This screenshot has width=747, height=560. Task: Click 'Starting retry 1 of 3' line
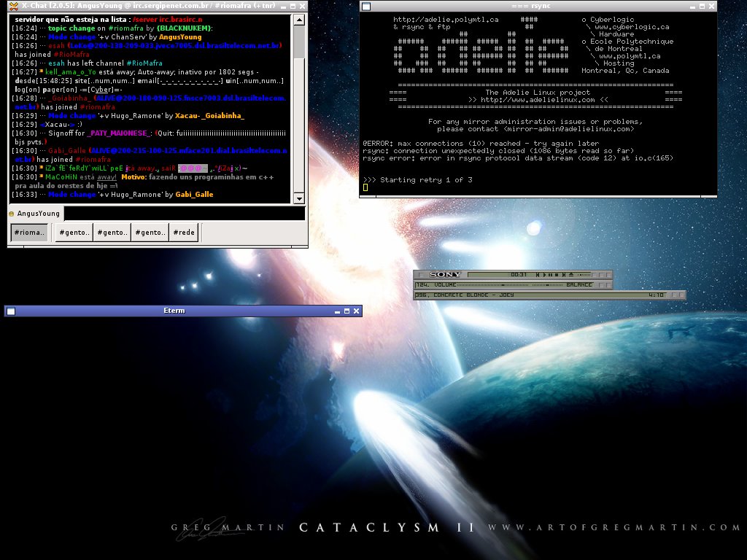pyautogui.click(x=417, y=179)
